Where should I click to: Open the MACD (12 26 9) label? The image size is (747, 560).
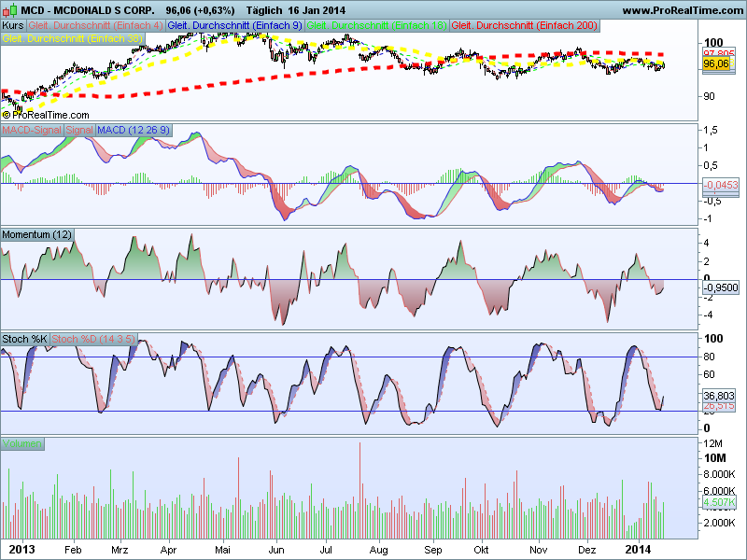(134, 130)
